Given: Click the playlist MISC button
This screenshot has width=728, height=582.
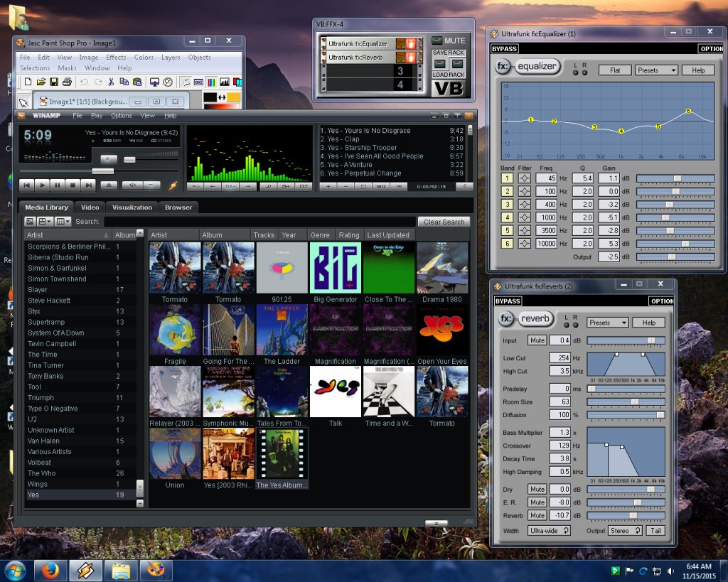Looking at the screenshot, I should [x=381, y=187].
